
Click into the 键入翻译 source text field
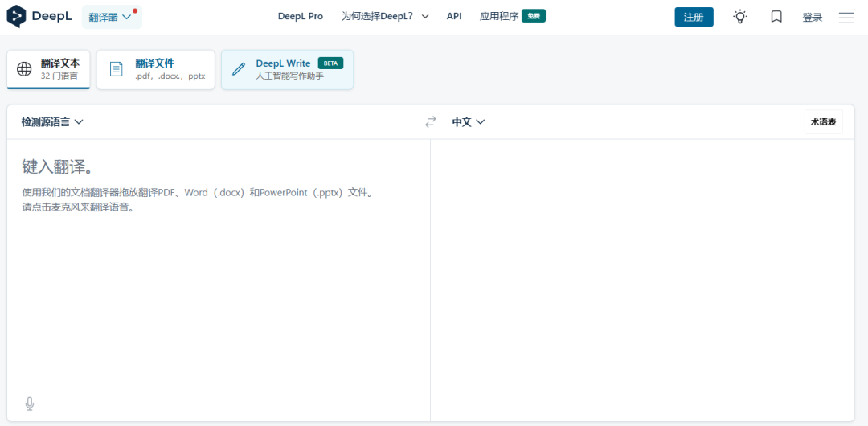click(217, 265)
